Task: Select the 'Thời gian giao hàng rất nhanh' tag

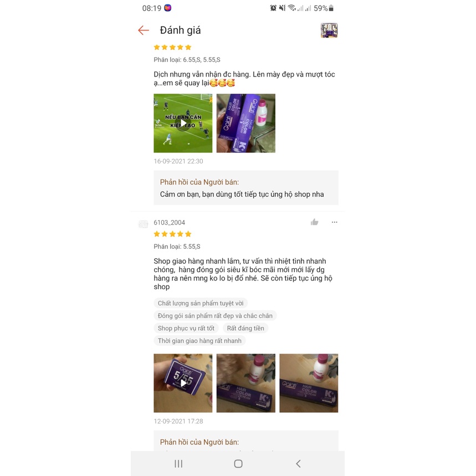Action: coord(199,341)
